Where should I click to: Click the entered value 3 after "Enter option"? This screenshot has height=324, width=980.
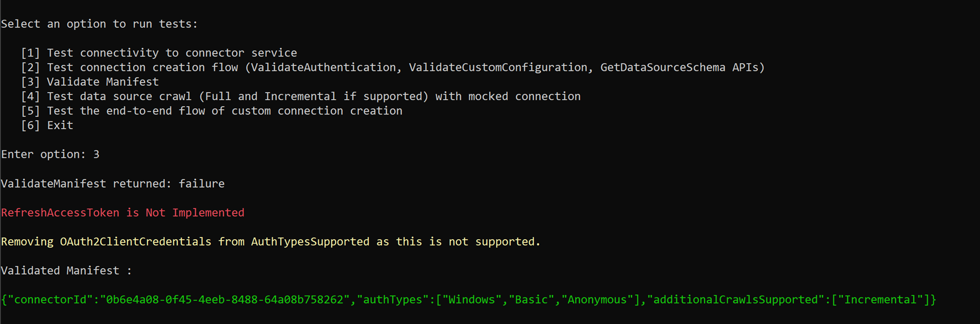pyautogui.click(x=96, y=154)
